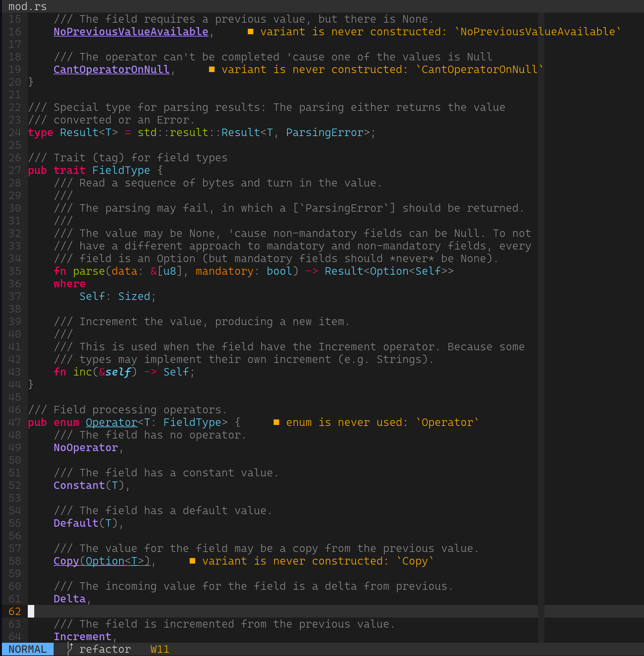Viewport: 644px width, 656px height.
Task: Click the Default(T) variant
Action: (86, 523)
